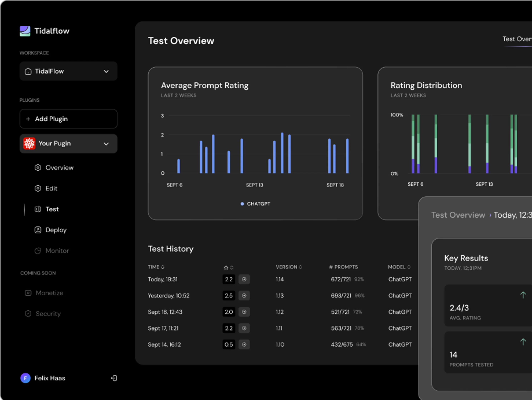Open details icon for Today 19:31 test
Screen dimensions: 532x400
coord(244,279)
